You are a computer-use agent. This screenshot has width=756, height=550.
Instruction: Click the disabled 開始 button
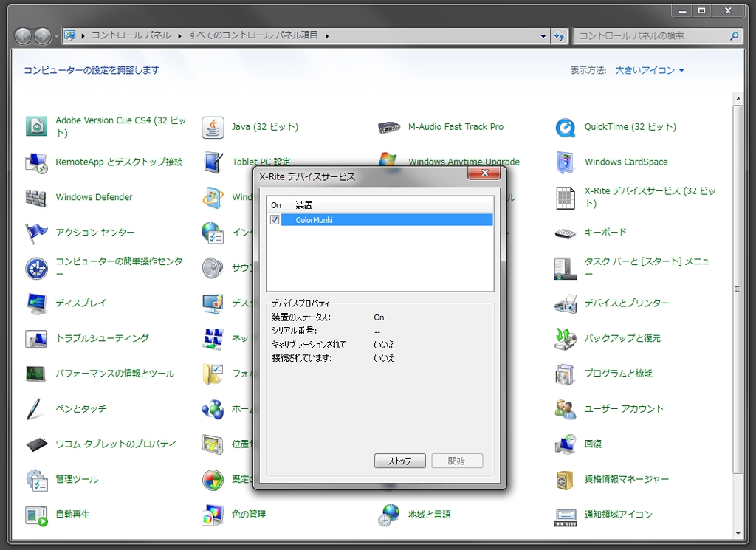tap(456, 461)
